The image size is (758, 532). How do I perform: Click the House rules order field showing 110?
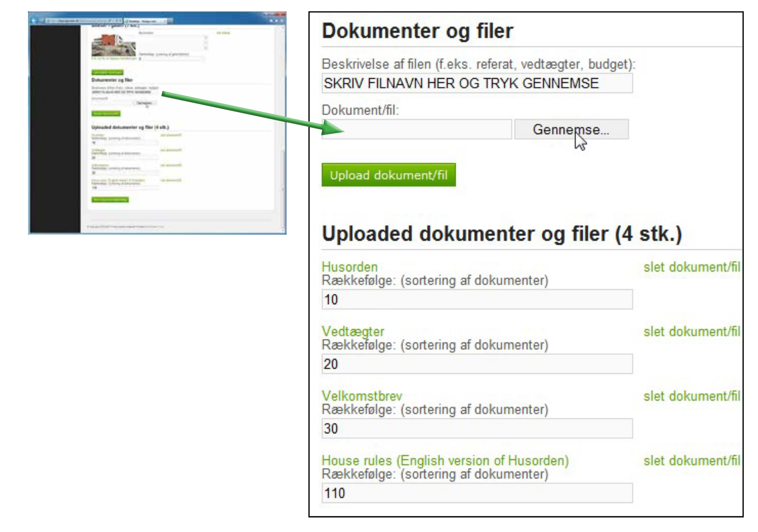477,493
